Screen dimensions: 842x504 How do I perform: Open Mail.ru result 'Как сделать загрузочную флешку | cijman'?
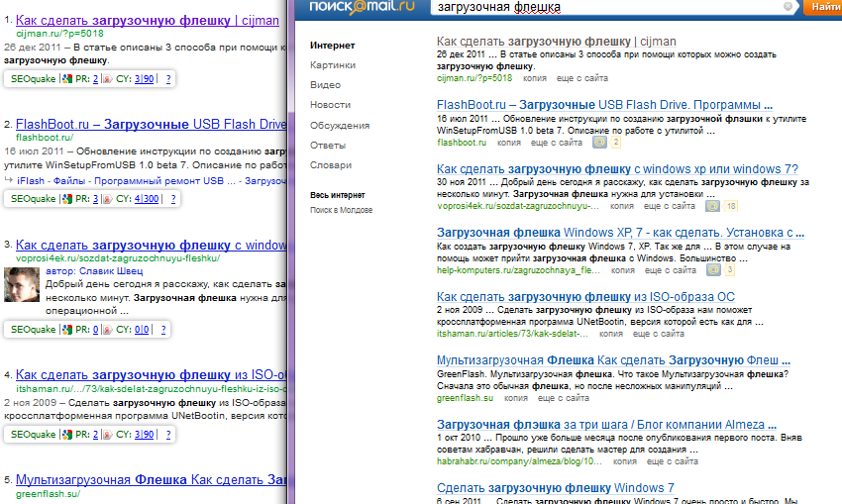pos(557,42)
